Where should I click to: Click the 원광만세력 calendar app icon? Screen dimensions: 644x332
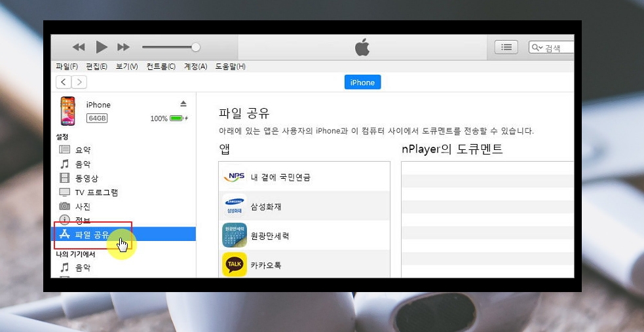coord(234,235)
